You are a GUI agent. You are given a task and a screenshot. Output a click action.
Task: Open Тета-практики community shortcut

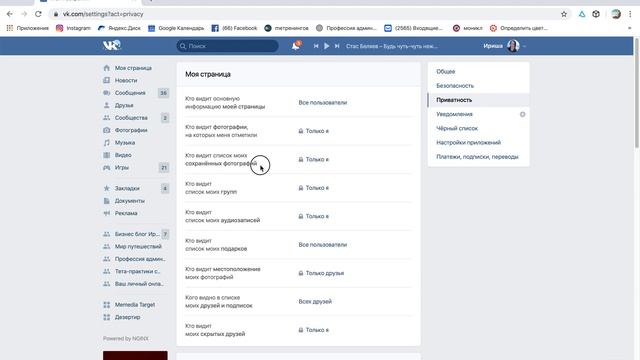point(137,271)
